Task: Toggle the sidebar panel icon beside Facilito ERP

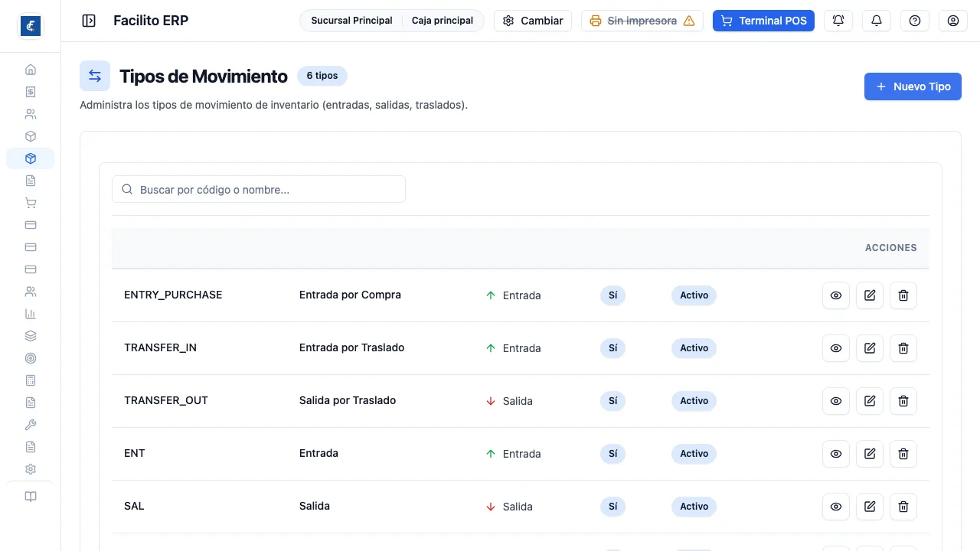Action: tap(89, 21)
